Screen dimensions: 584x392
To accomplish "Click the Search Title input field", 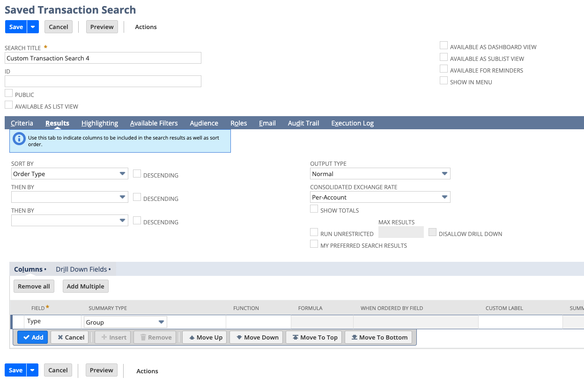I will pos(103,58).
